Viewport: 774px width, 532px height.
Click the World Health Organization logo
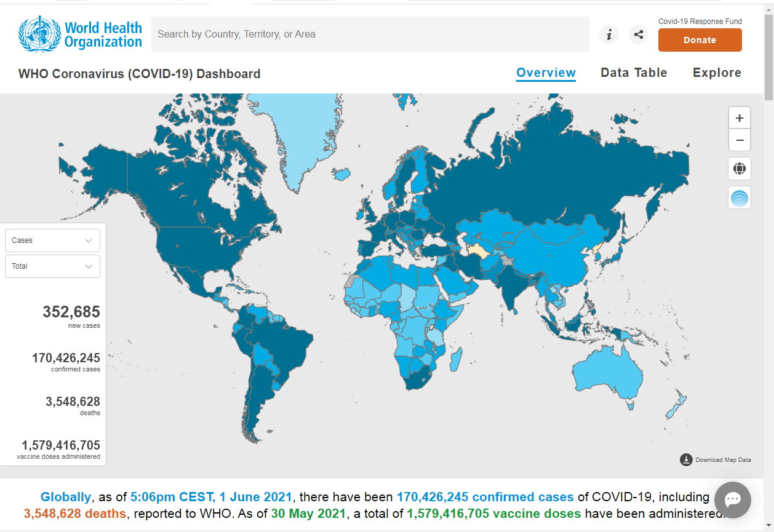tap(81, 34)
